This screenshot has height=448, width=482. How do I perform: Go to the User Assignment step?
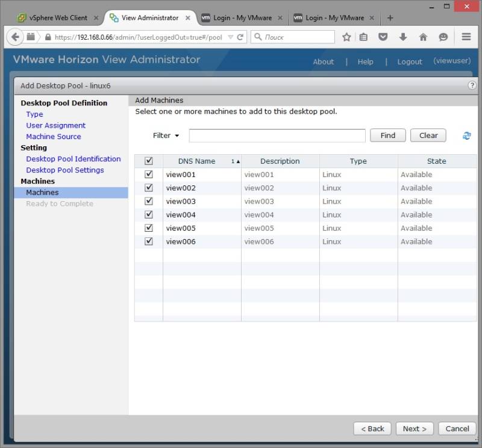tap(55, 125)
